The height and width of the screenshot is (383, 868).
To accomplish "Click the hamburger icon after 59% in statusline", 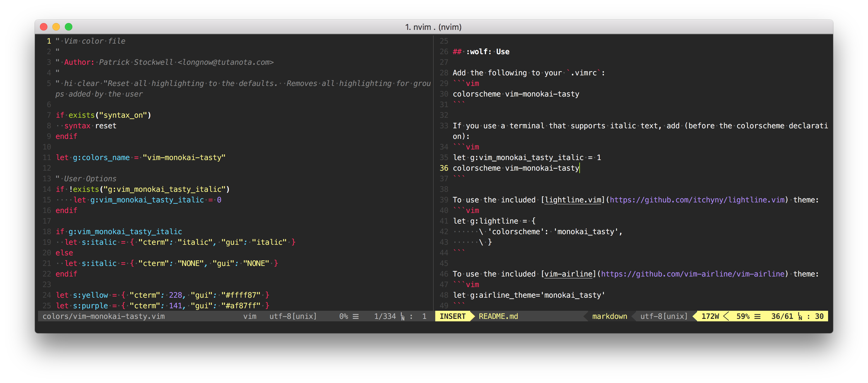I will tap(758, 316).
